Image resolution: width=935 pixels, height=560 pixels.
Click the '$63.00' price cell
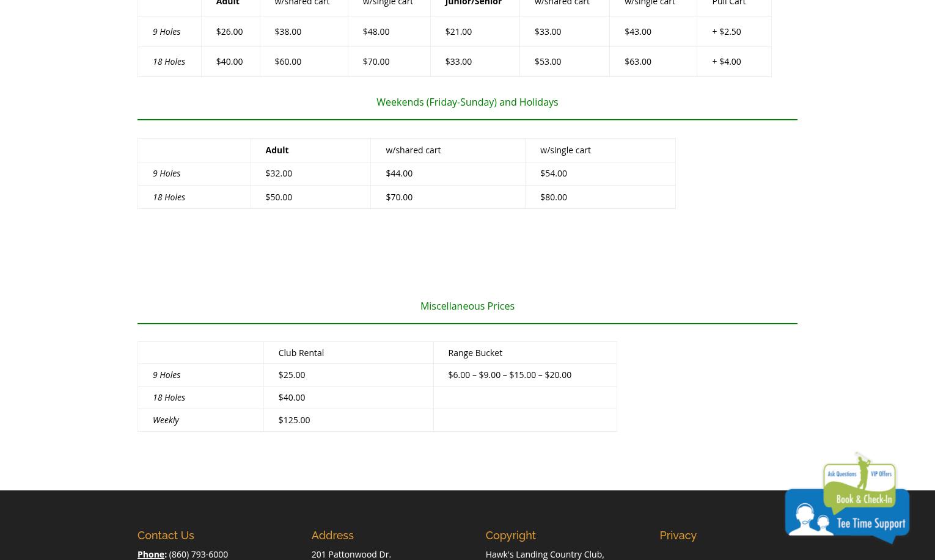[637, 61]
